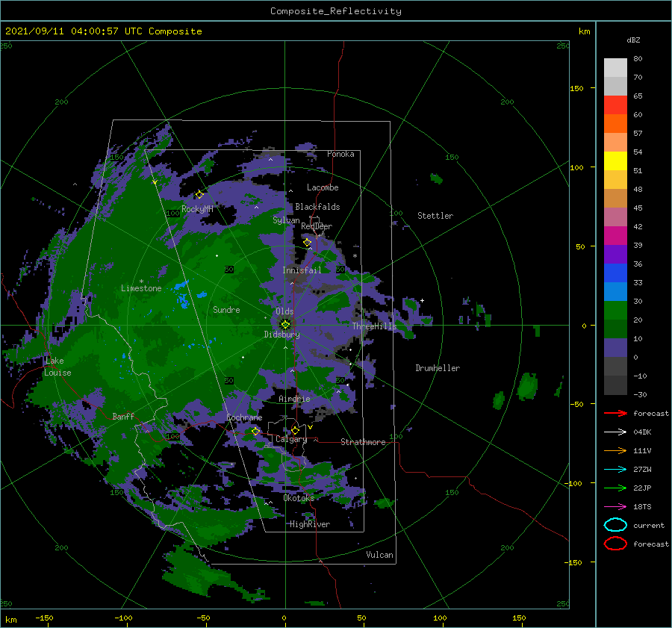Select the cyan 27ZW arrow icon
Screen dimensions: 672x628
615,470
